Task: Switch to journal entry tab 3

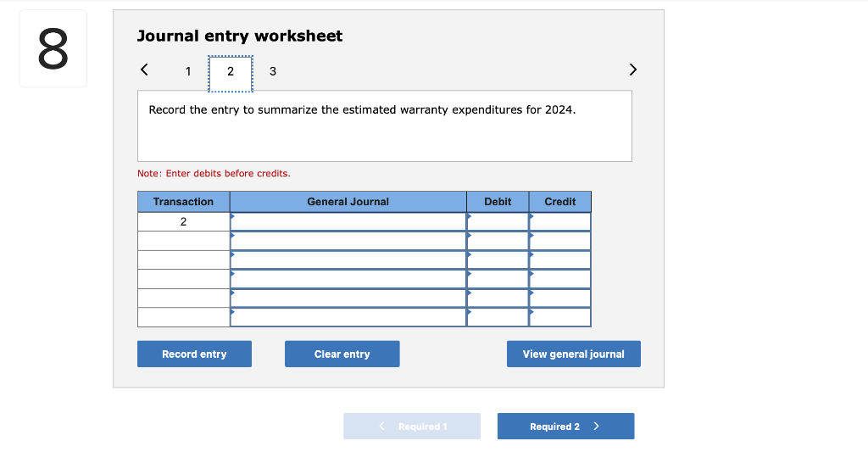Action: [x=273, y=71]
